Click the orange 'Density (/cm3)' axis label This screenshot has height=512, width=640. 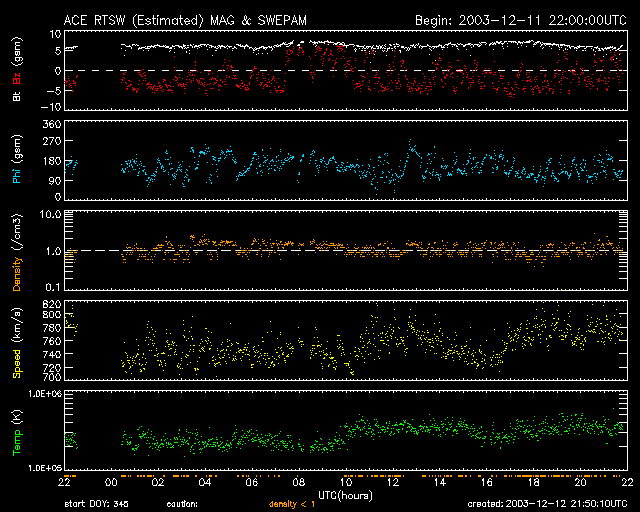click(17, 250)
